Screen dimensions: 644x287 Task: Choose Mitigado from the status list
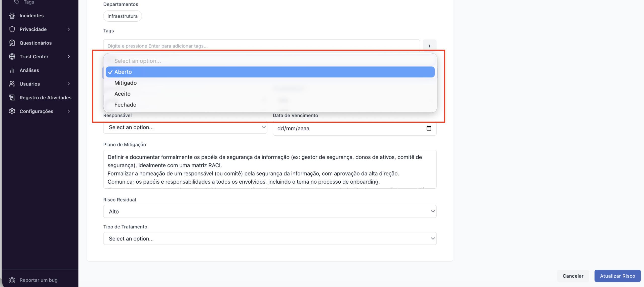(270, 83)
